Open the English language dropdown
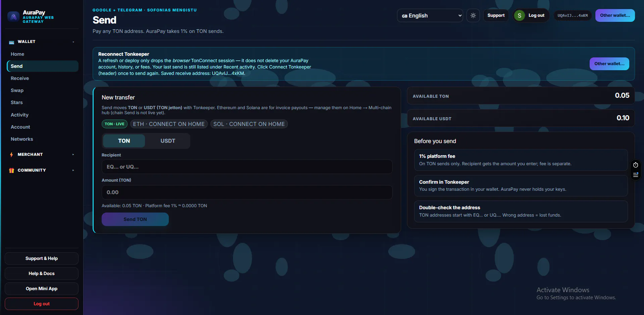Viewport: 644px width, 315px height. (430, 15)
